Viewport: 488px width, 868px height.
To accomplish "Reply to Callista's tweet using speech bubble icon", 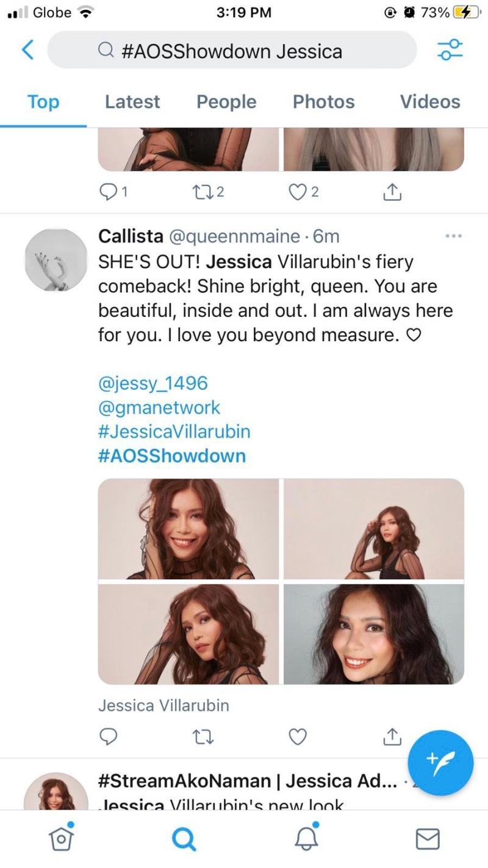I will (109, 737).
